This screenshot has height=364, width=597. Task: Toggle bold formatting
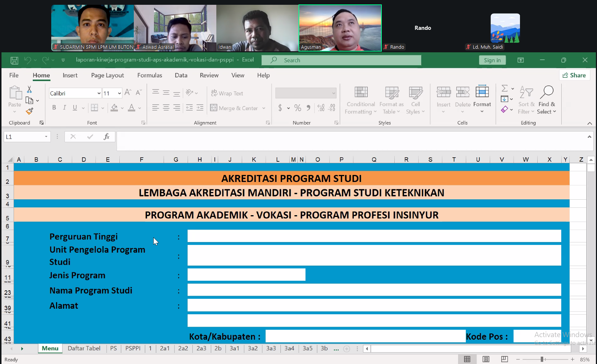pyautogui.click(x=54, y=107)
